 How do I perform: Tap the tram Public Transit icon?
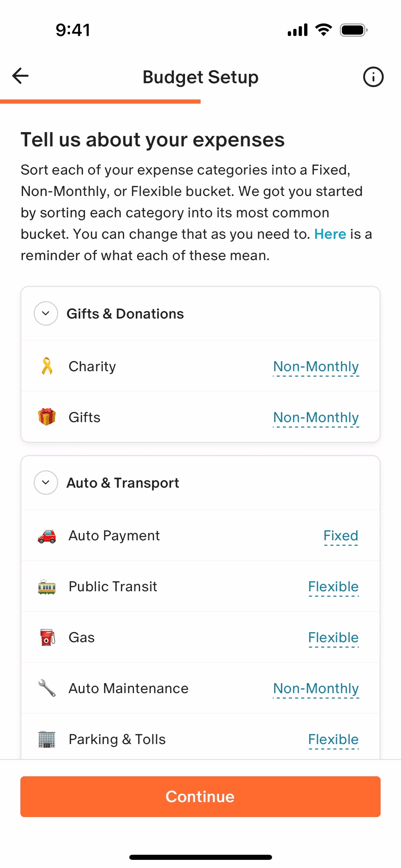tap(47, 586)
